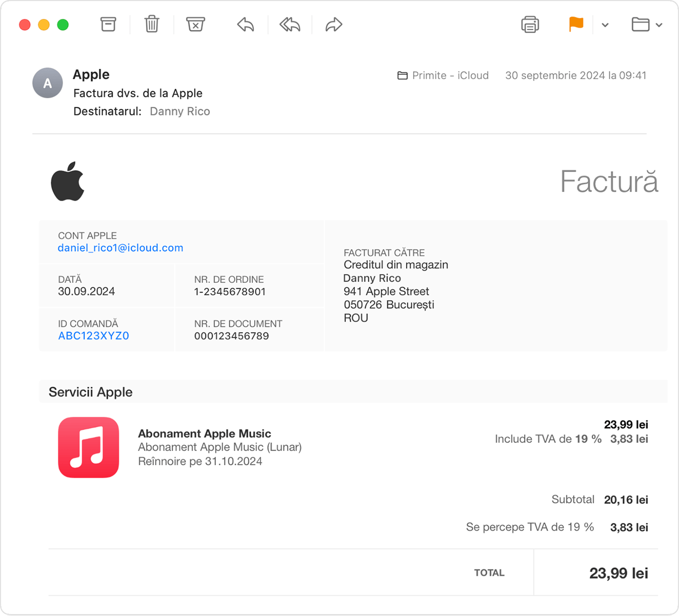
Task: Click the sender avatar circle
Action: click(47, 83)
